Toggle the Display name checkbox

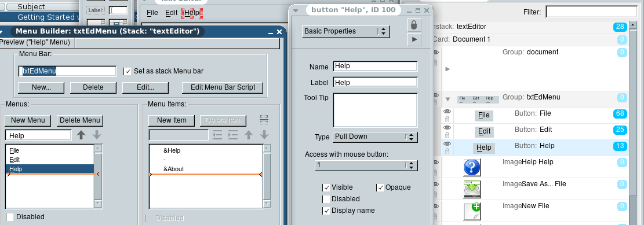coord(326,211)
